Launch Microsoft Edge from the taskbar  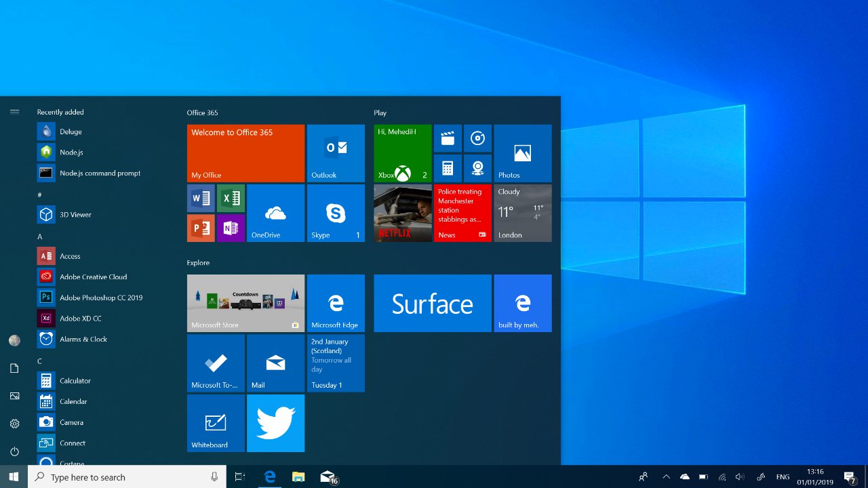point(269,476)
